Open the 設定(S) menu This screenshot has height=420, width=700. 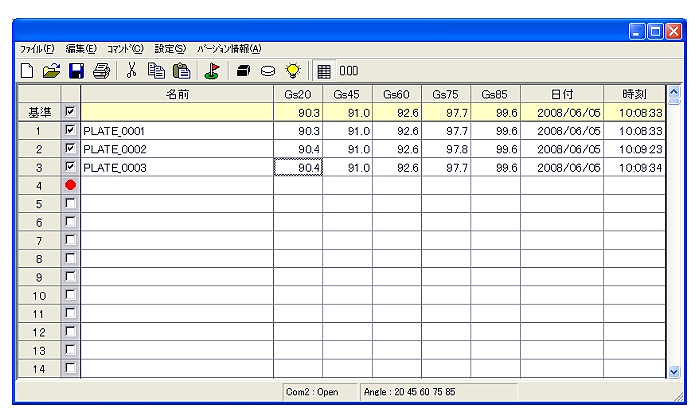[x=170, y=49]
